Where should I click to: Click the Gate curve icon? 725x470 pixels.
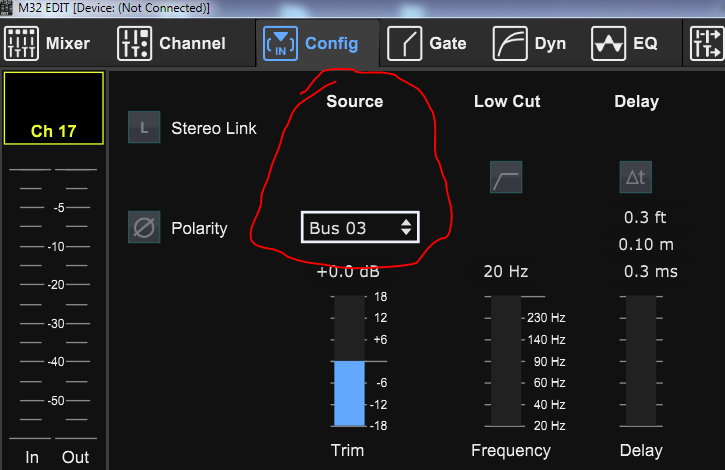point(404,43)
